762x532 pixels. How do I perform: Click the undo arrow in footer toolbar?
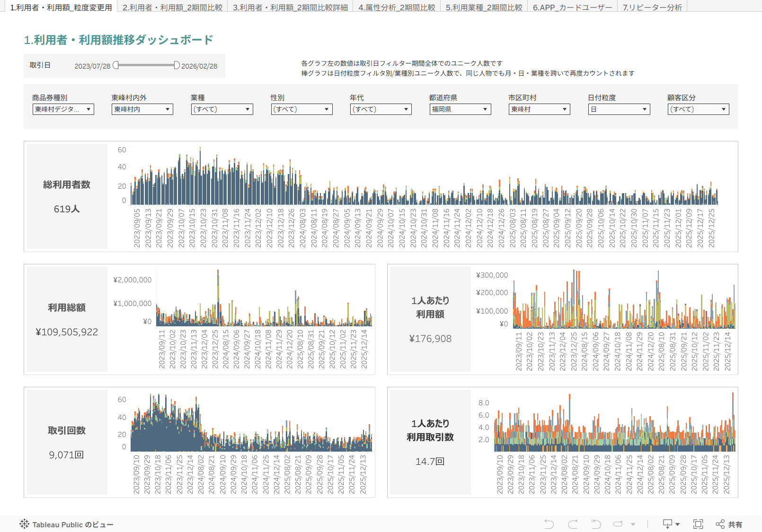click(549, 524)
